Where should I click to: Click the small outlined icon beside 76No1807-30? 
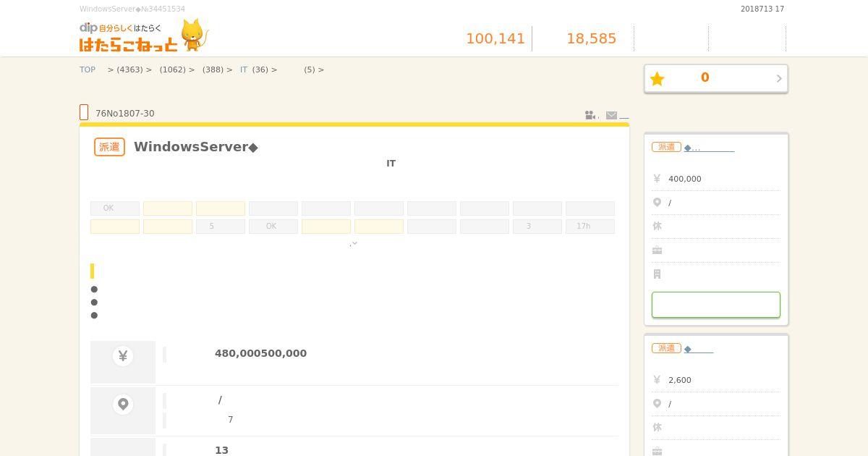[x=84, y=112]
